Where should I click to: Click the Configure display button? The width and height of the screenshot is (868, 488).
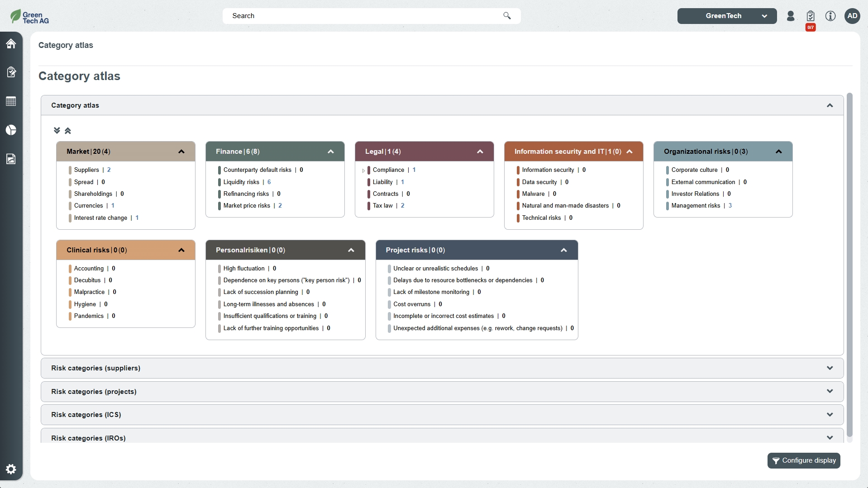803,460
